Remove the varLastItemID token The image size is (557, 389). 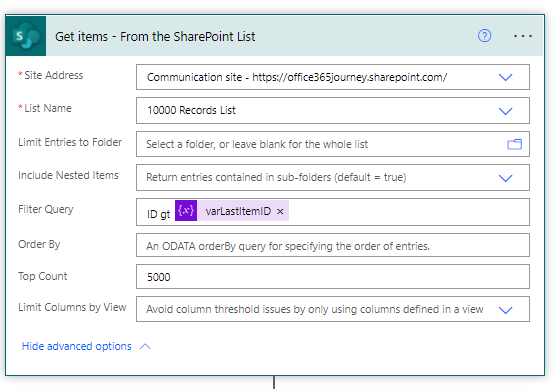(x=280, y=211)
